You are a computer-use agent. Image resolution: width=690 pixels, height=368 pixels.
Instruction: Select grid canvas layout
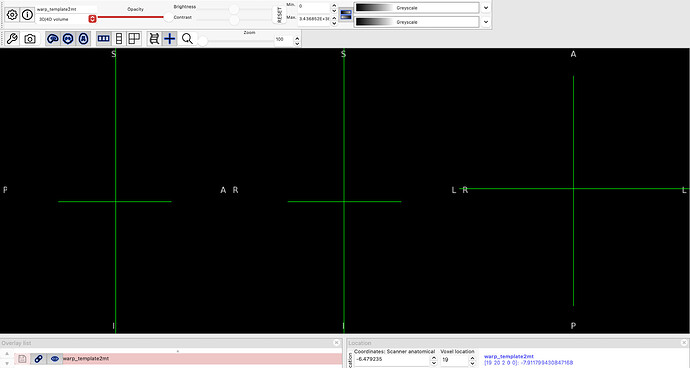[134, 39]
